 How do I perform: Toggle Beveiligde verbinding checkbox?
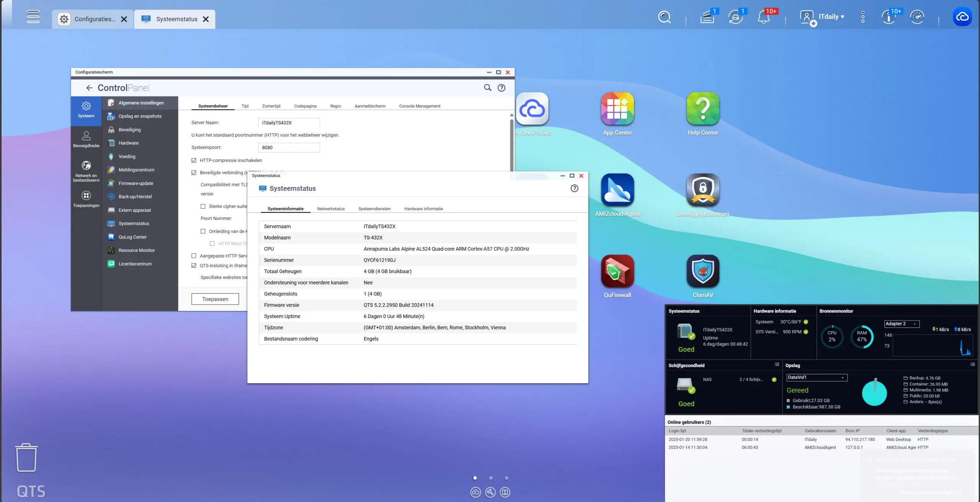point(194,173)
